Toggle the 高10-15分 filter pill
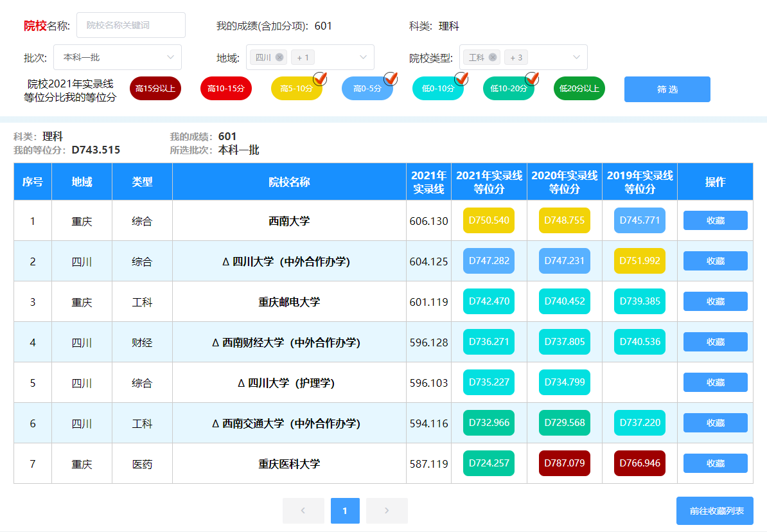 pyautogui.click(x=226, y=89)
